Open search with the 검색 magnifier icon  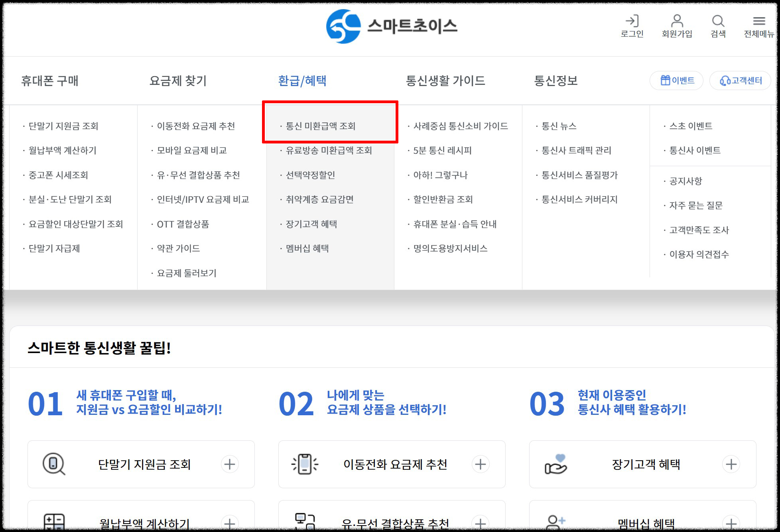tap(718, 21)
